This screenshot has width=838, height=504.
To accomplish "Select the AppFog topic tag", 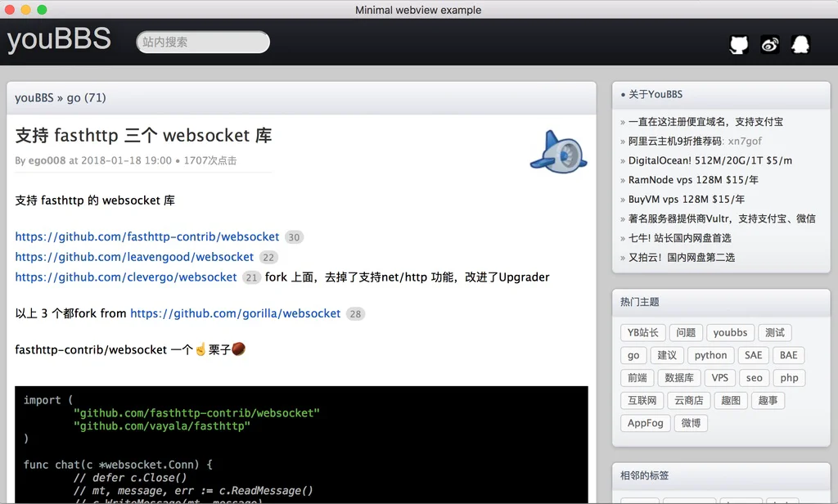I will click(x=645, y=423).
